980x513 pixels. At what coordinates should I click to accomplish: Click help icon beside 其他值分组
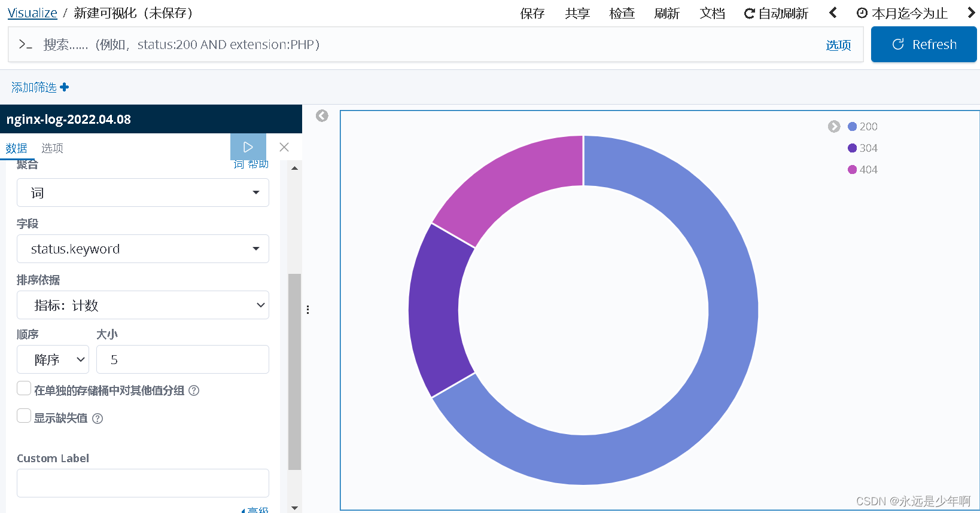coord(194,390)
